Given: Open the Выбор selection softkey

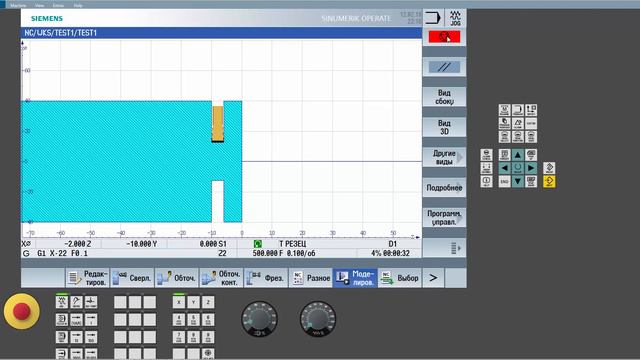Looking at the screenshot, I should 400,278.
